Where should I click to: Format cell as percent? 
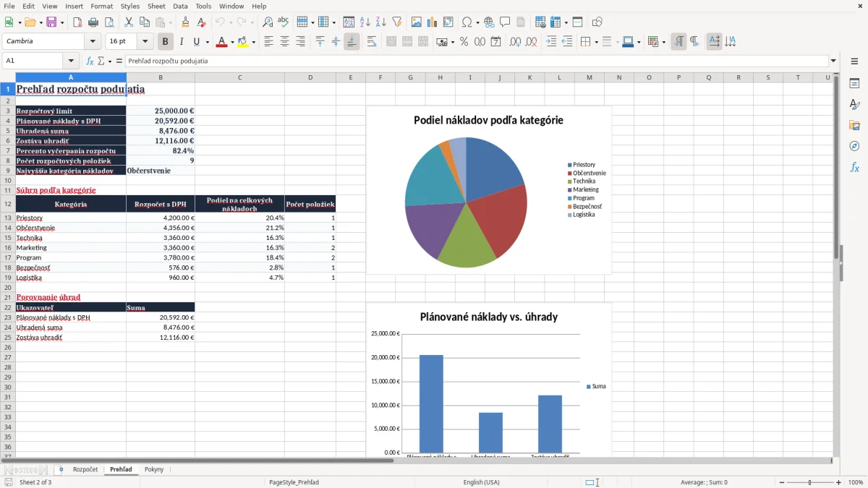(464, 42)
